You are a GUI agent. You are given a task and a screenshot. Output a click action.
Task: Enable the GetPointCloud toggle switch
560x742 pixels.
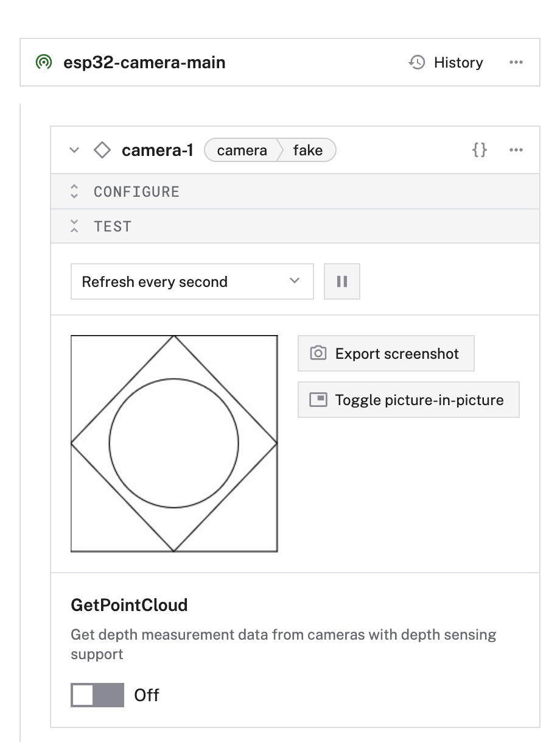[97, 695]
